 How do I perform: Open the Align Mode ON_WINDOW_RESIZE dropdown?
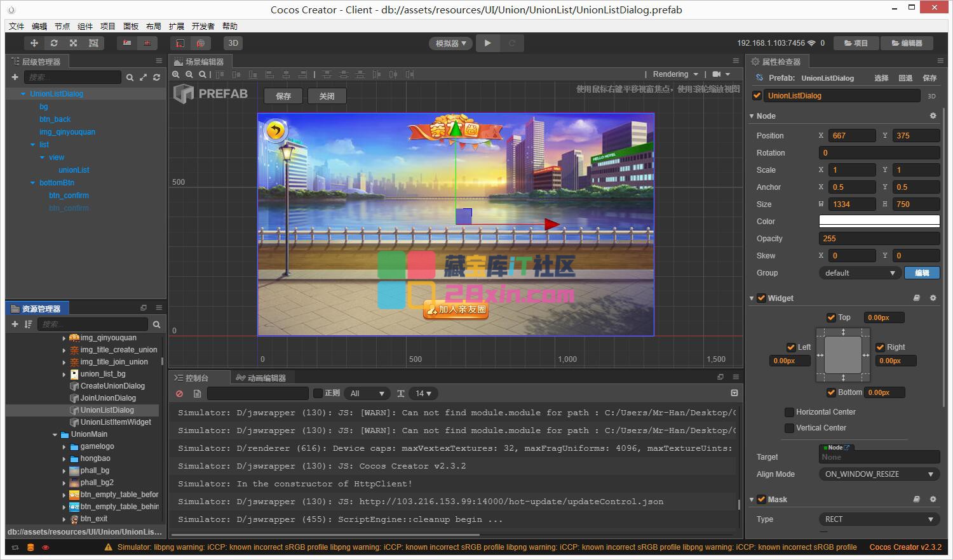tap(879, 474)
